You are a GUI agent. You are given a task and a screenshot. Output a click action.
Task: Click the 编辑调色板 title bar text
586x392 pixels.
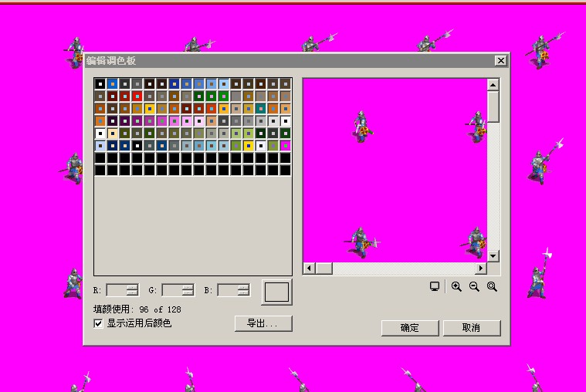point(111,60)
